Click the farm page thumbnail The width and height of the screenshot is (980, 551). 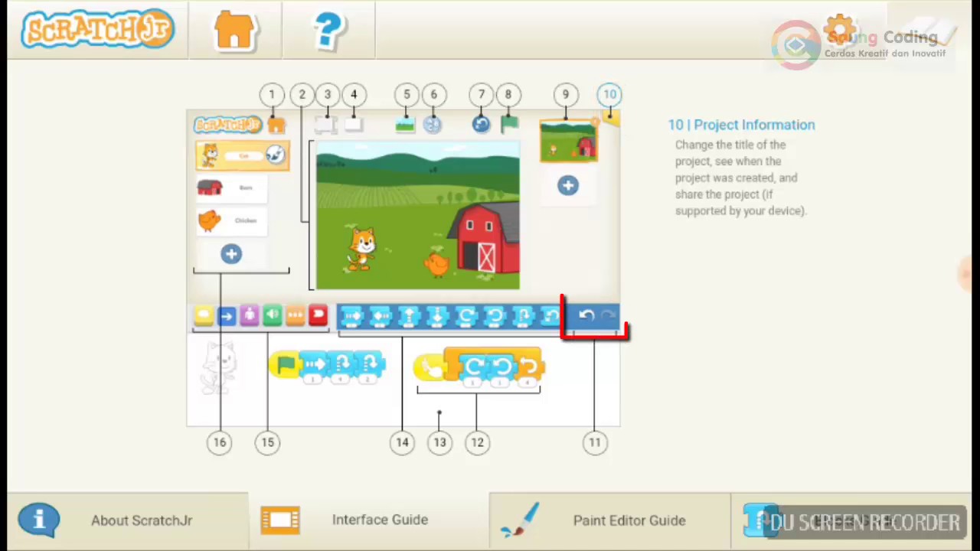568,142
